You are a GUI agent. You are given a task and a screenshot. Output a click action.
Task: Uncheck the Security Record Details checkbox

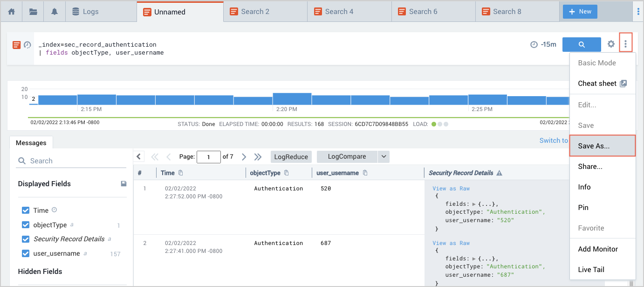coord(26,239)
